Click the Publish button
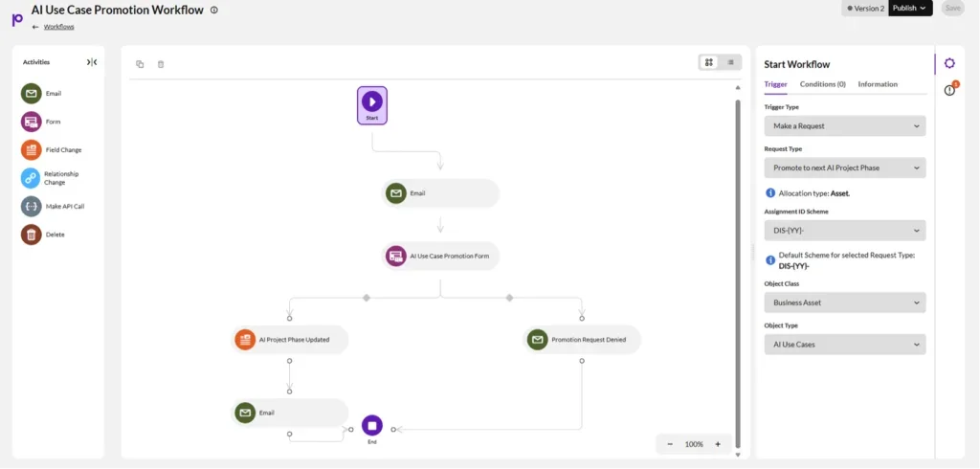The image size is (980, 469). click(x=910, y=8)
